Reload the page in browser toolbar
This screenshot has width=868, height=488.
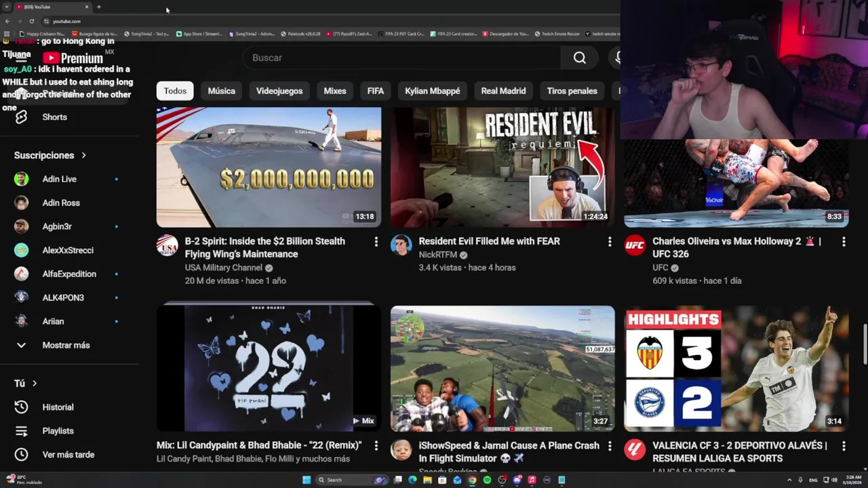click(x=31, y=21)
